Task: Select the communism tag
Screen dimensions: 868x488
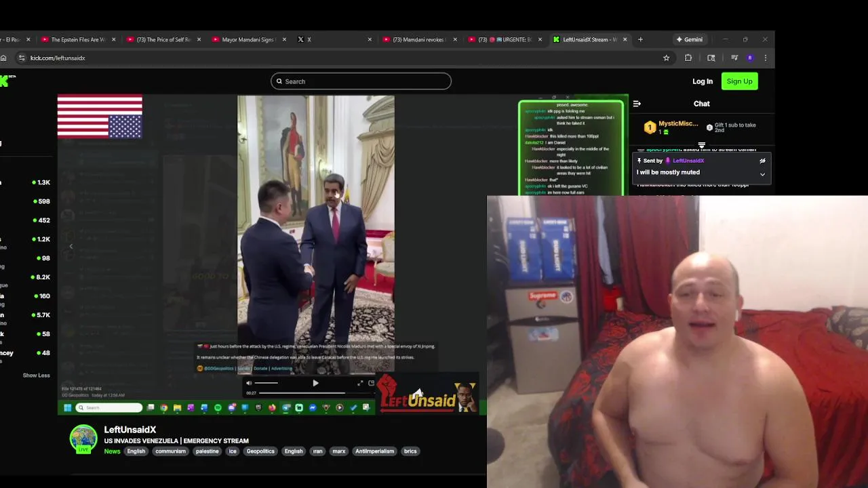Action: [x=170, y=451]
